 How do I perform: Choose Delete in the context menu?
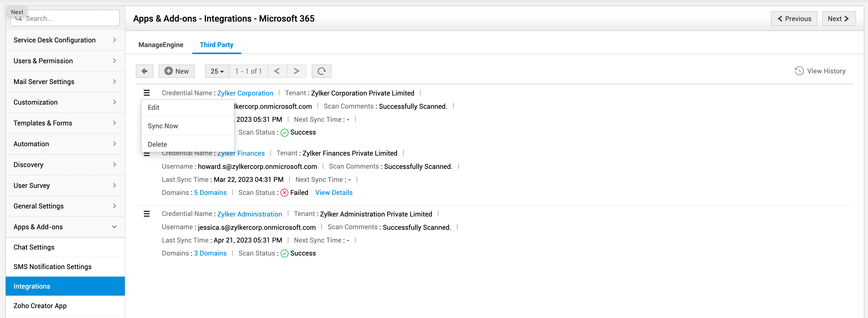[x=157, y=144]
